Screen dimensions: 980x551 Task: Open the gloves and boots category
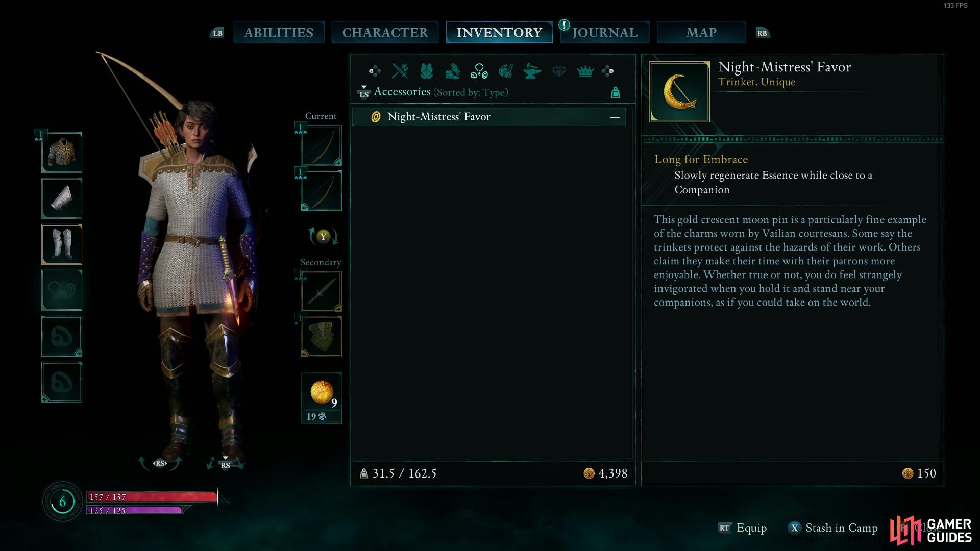(453, 71)
